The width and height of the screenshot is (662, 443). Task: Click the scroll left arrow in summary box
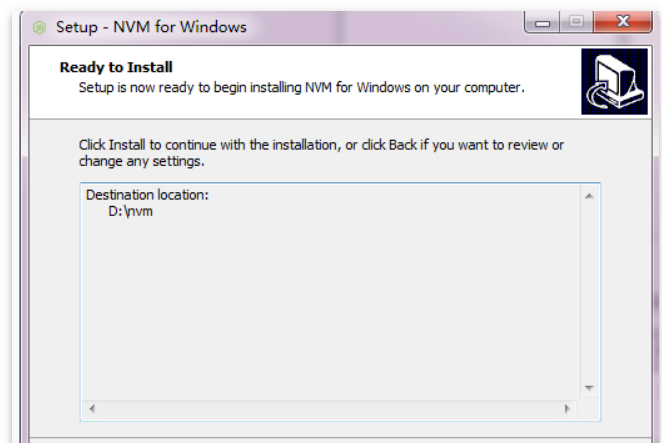[92, 408]
